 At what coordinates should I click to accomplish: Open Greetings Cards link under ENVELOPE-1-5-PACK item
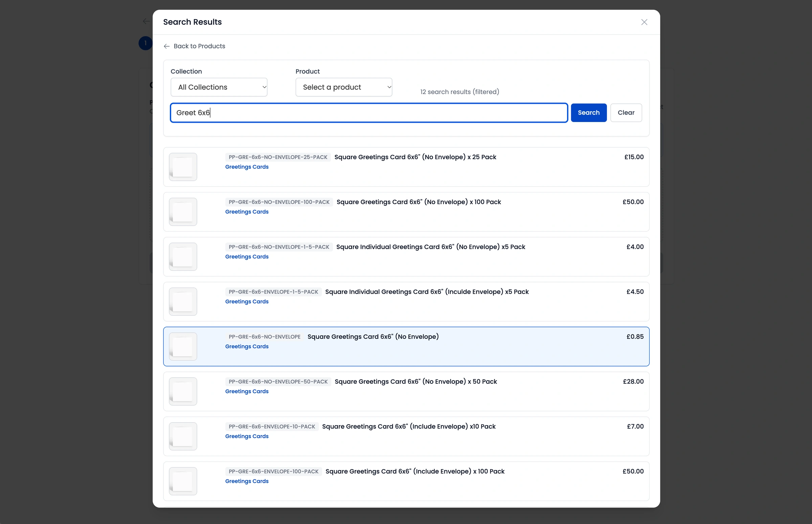click(247, 302)
